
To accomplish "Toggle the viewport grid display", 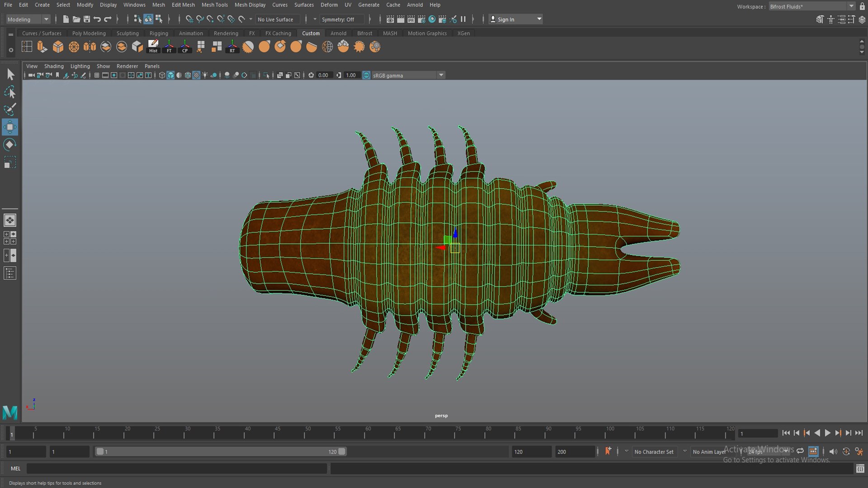I will [97, 75].
